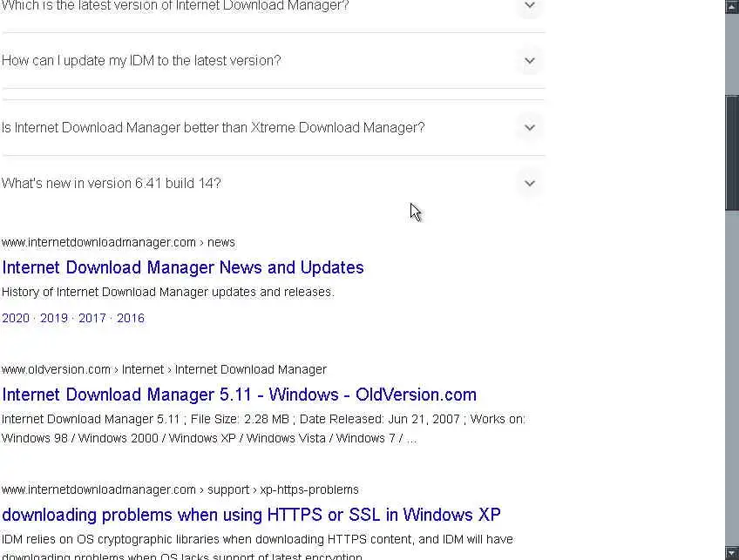Expand 'What's new in version 6.41' chevron
739x560 pixels.
[530, 183]
